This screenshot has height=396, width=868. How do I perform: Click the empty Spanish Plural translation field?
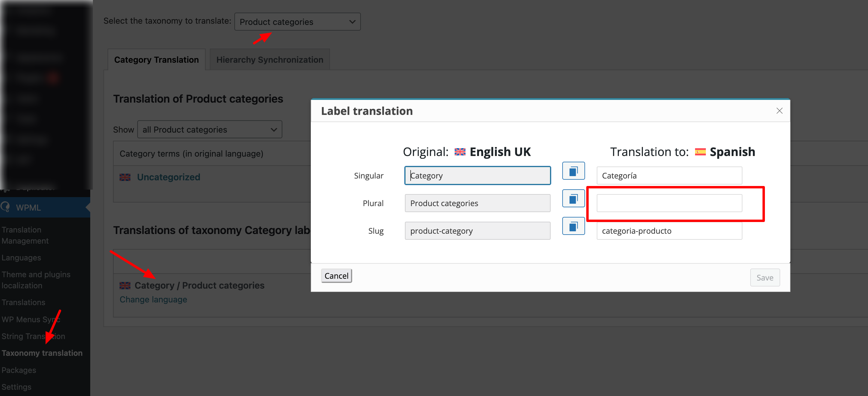point(669,203)
